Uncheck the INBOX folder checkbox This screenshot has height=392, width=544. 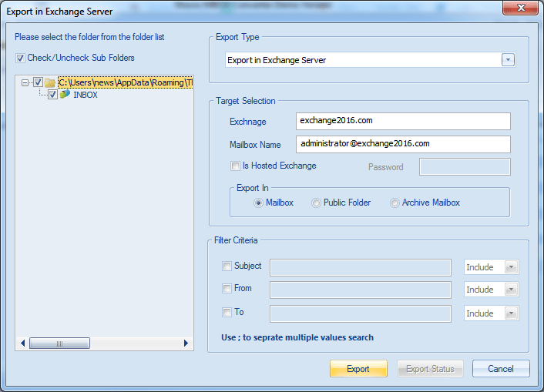coord(52,95)
